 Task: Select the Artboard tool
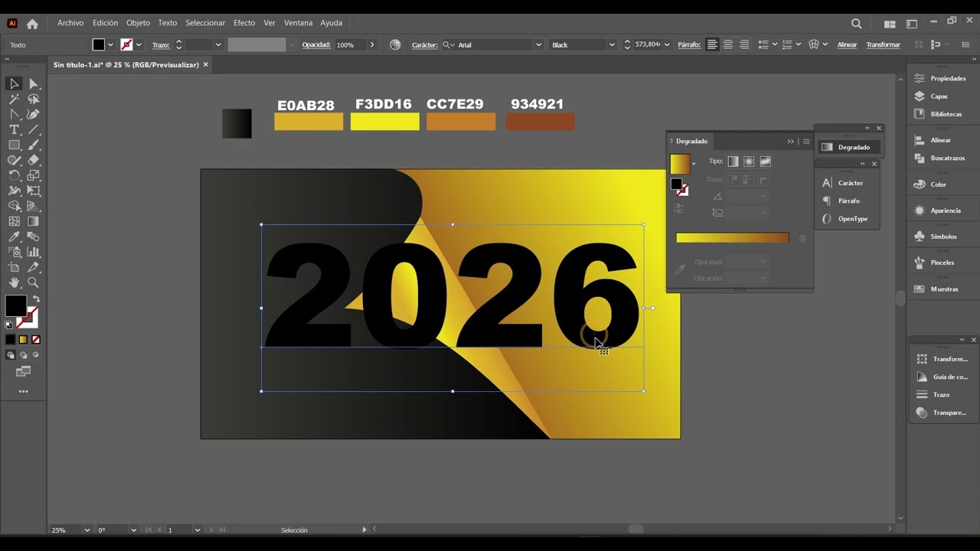tap(14, 267)
